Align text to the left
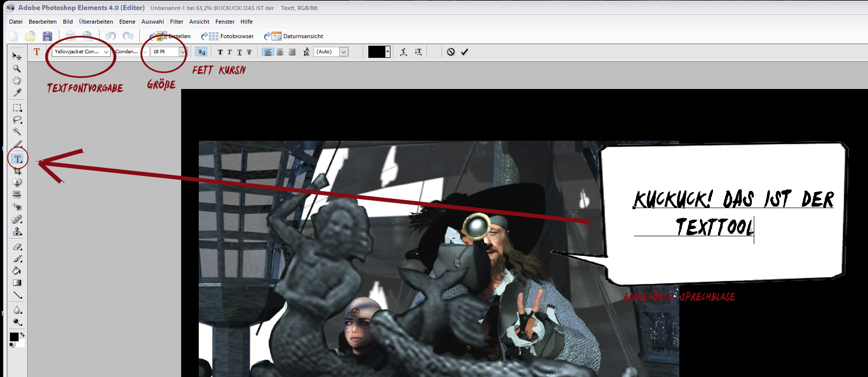Screen dimensions: 868x377 click(x=268, y=52)
